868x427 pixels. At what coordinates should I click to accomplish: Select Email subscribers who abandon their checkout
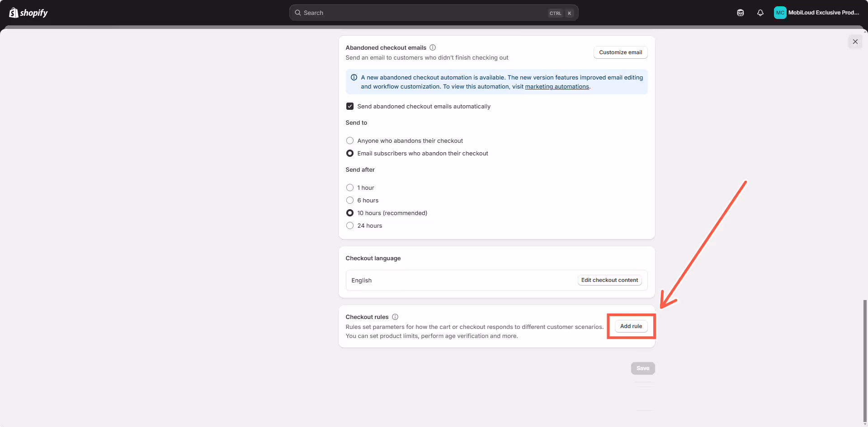click(350, 153)
